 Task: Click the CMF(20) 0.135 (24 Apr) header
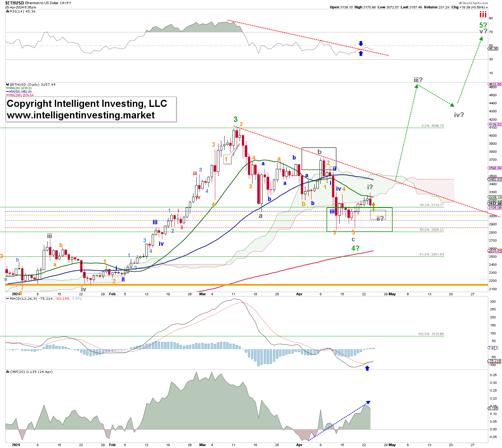pos(31,372)
